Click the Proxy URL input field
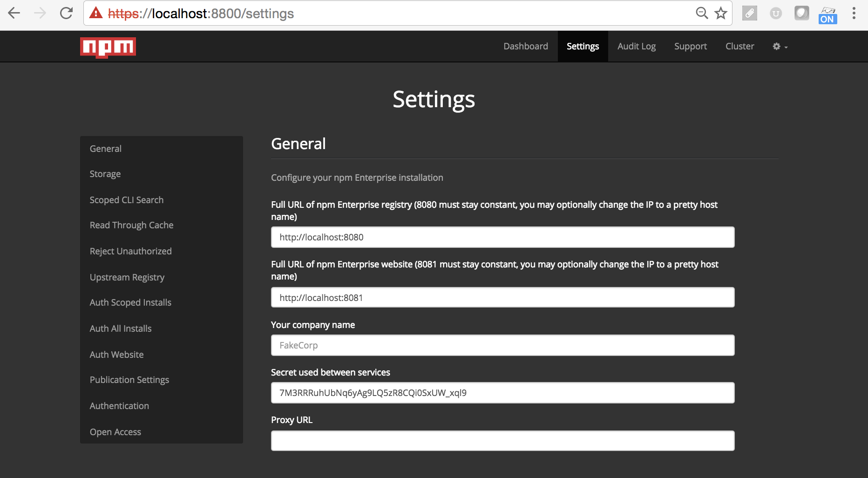868x478 pixels. (503, 441)
